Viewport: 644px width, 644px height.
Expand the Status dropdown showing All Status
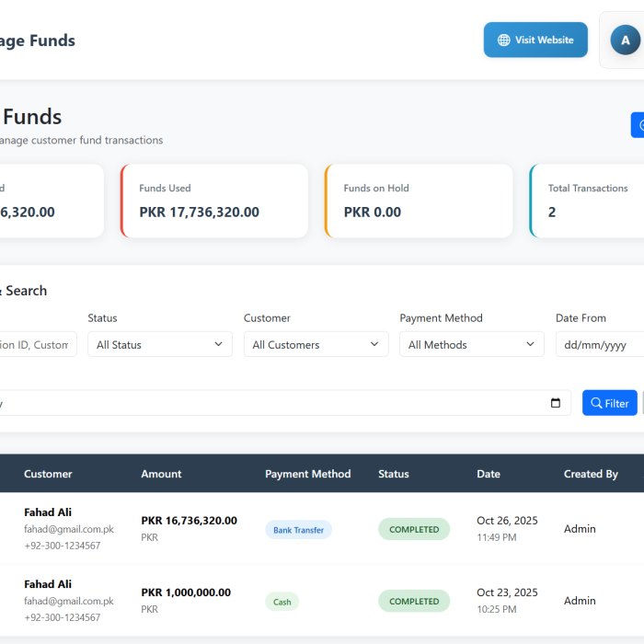(x=160, y=344)
